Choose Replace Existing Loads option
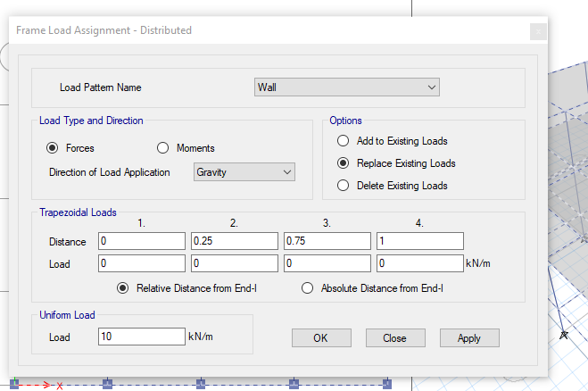This screenshot has width=588, height=391. pos(343,162)
